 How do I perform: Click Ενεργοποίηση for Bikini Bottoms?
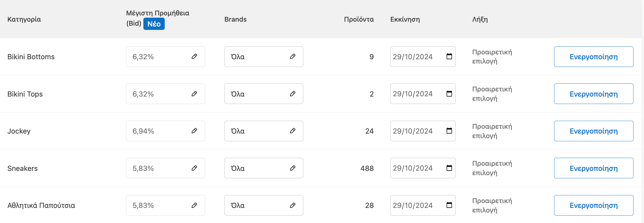tap(594, 57)
